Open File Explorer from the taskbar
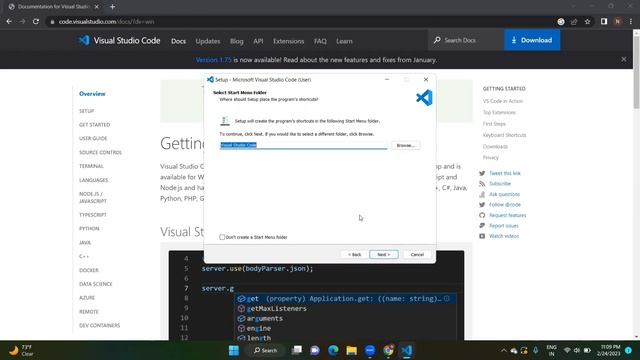Image resolution: width=640 pixels, height=360 pixels. [351, 350]
